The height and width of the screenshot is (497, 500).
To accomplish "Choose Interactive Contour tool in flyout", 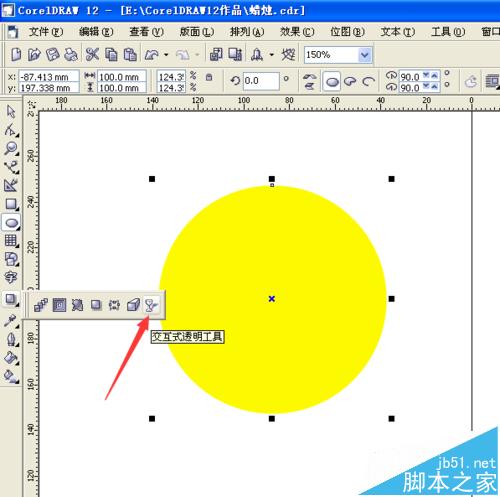I will 59,305.
